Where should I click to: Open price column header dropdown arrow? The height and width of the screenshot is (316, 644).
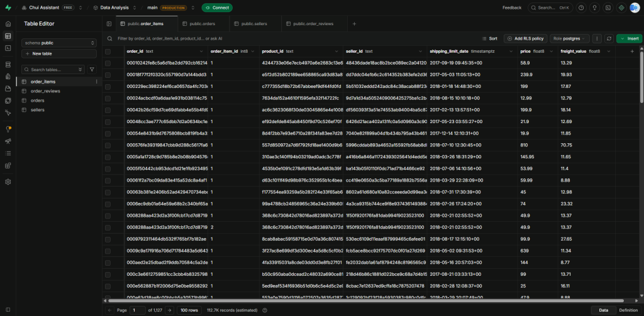coord(552,52)
